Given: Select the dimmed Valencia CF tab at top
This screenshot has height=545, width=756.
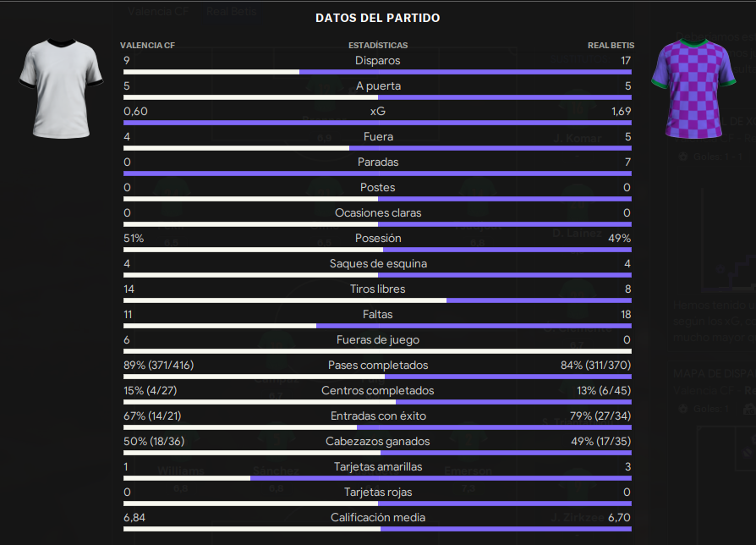Looking at the screenshot, I should tap(157, 11).
